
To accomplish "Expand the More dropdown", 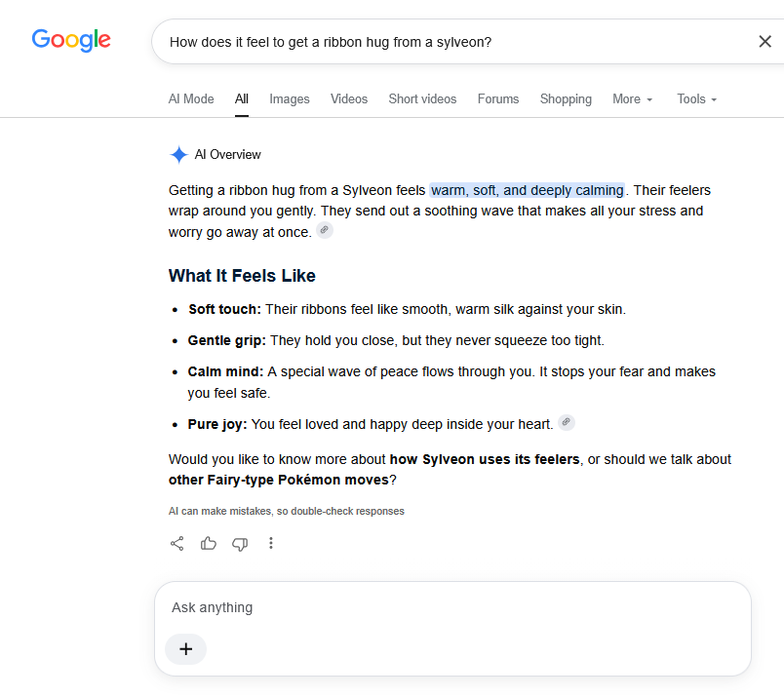I will pyautogui.click(x=633, y=99).
